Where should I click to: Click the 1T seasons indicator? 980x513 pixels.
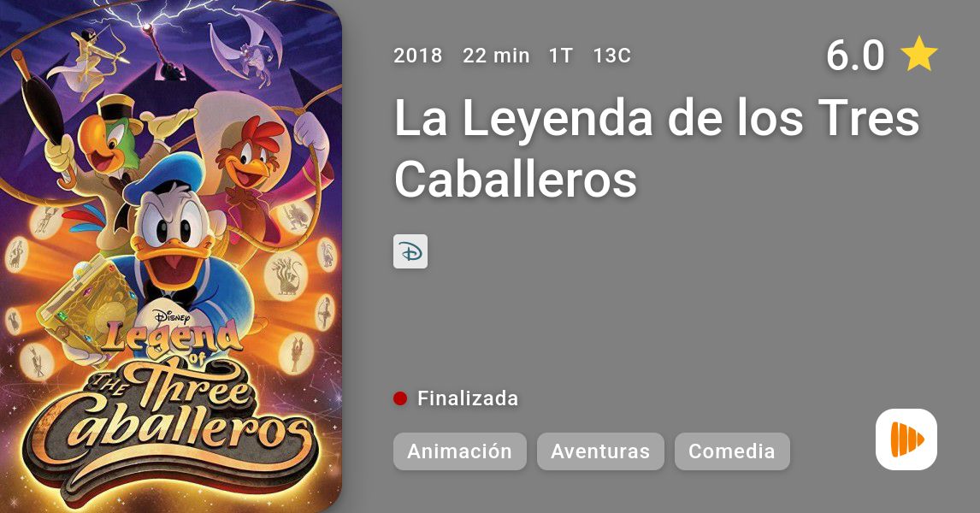point(561,56)
